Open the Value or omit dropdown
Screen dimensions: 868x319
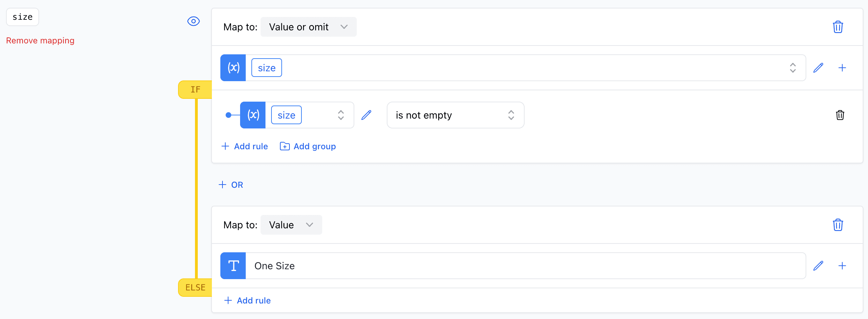(308, 26)
